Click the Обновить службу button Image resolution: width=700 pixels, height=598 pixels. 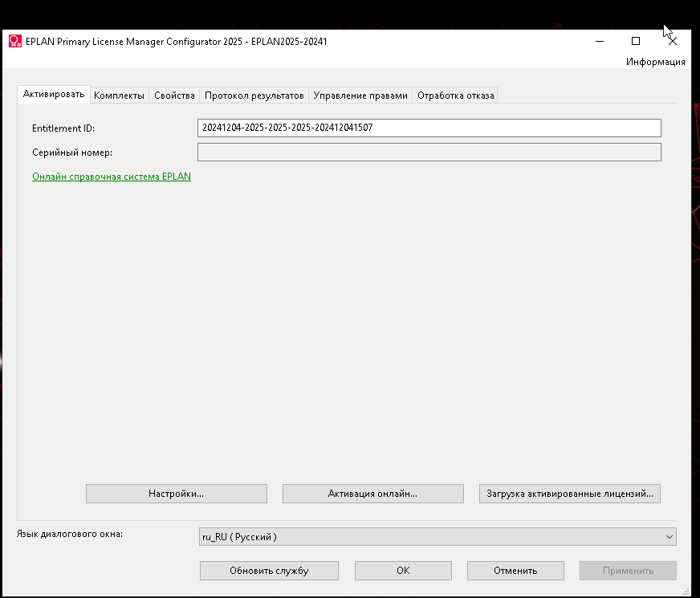click(269, 571)
